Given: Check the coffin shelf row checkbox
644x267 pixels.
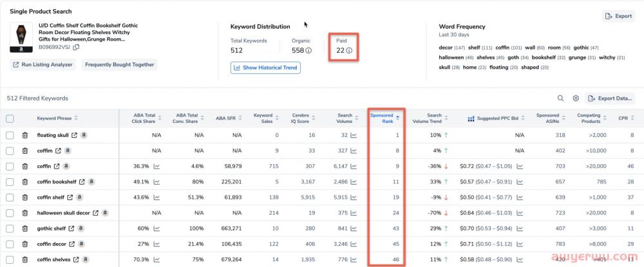Looking at the screenshot, I should point(10,198).
